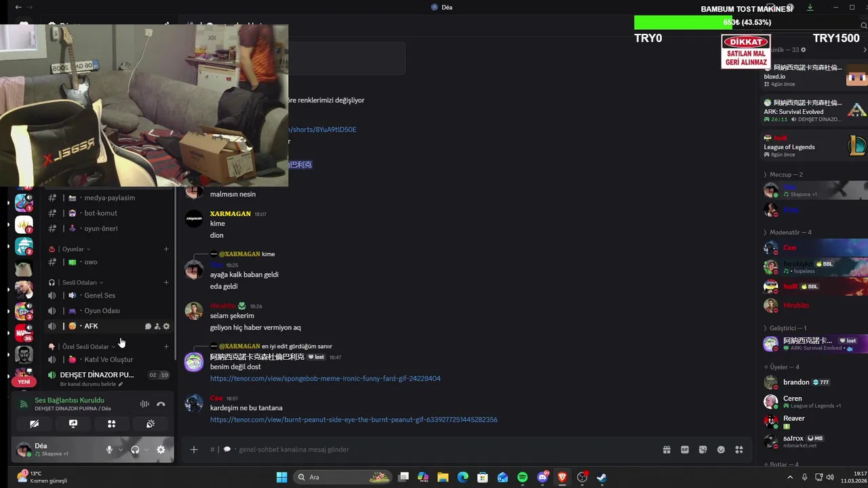Open bloxd.io activity card

click(x=814, y=75)
